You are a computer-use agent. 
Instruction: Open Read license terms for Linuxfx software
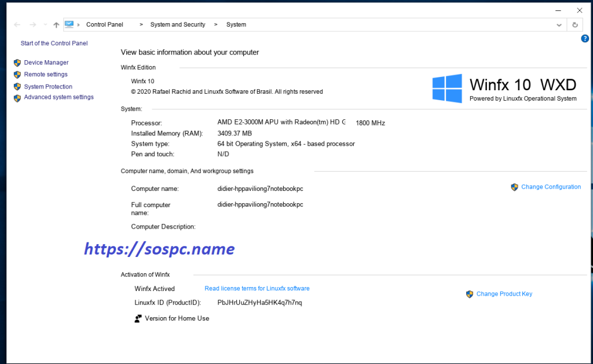tap(257, 288)
